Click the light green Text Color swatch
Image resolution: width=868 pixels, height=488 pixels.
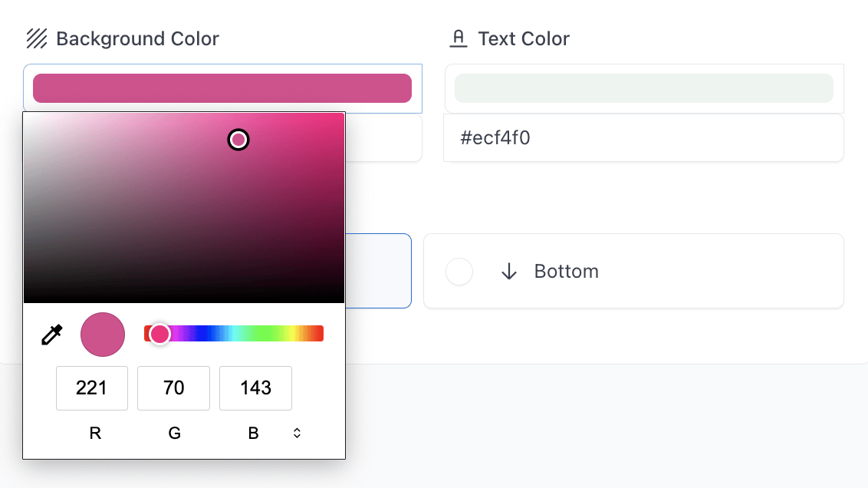(644, 88)
